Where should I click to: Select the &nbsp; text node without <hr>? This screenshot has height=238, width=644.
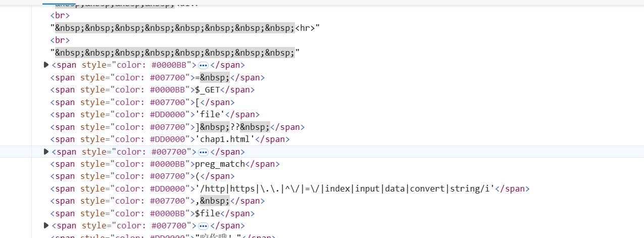(175, 53)
